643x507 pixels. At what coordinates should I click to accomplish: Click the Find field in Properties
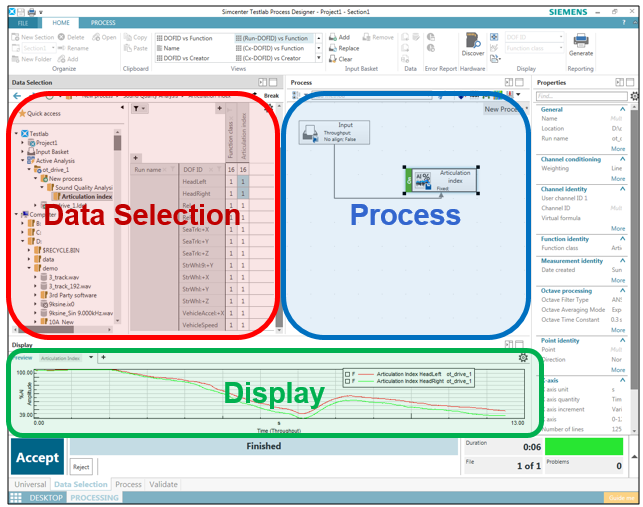click(x=581, y=96)
